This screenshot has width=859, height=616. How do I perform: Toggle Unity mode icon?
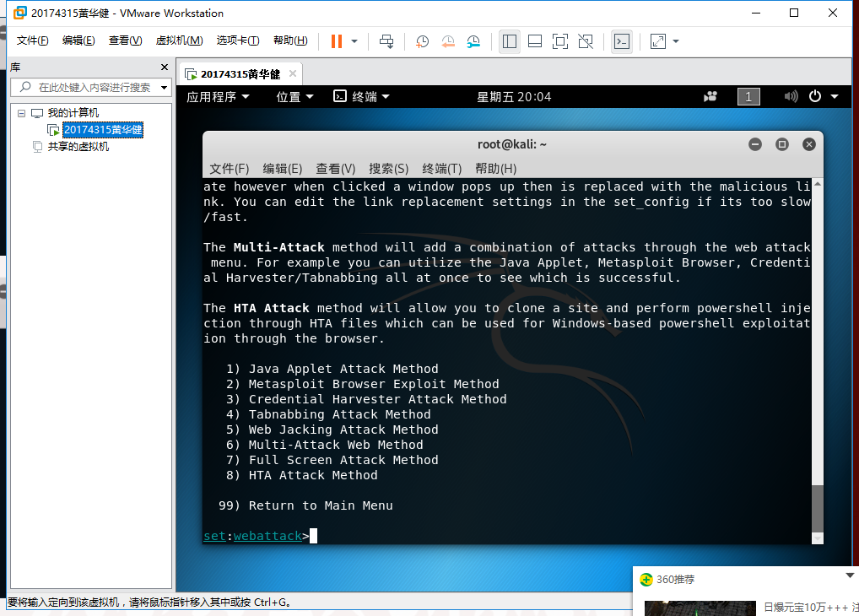click(586, 41)
